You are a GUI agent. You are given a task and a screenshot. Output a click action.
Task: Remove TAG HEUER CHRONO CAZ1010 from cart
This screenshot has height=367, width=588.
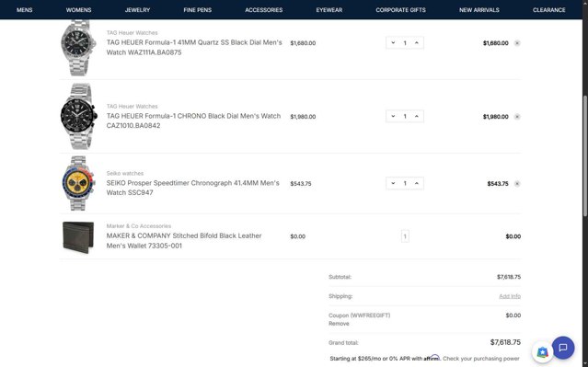517,117
